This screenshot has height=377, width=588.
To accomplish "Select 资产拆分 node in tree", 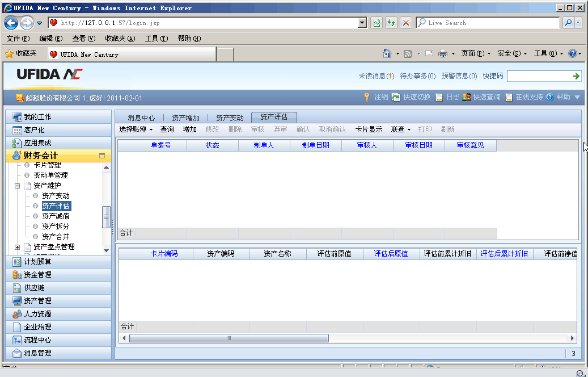I will pos(56,226).
